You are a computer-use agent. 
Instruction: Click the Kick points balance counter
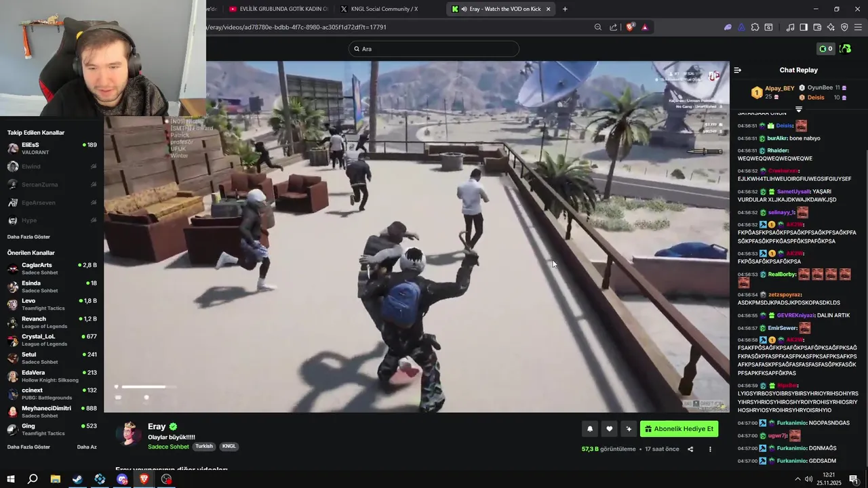pos(825,49)
